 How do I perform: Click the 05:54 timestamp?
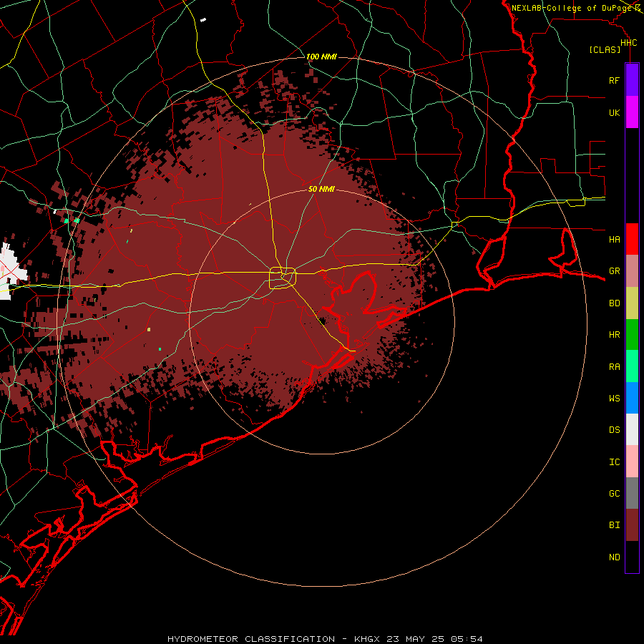click(x=466, y=639)
